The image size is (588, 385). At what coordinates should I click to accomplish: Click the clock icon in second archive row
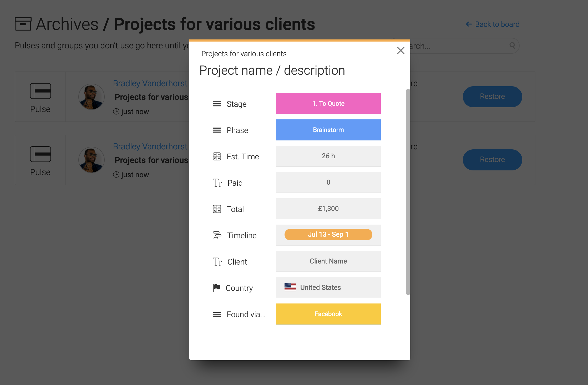pos(116,175)
